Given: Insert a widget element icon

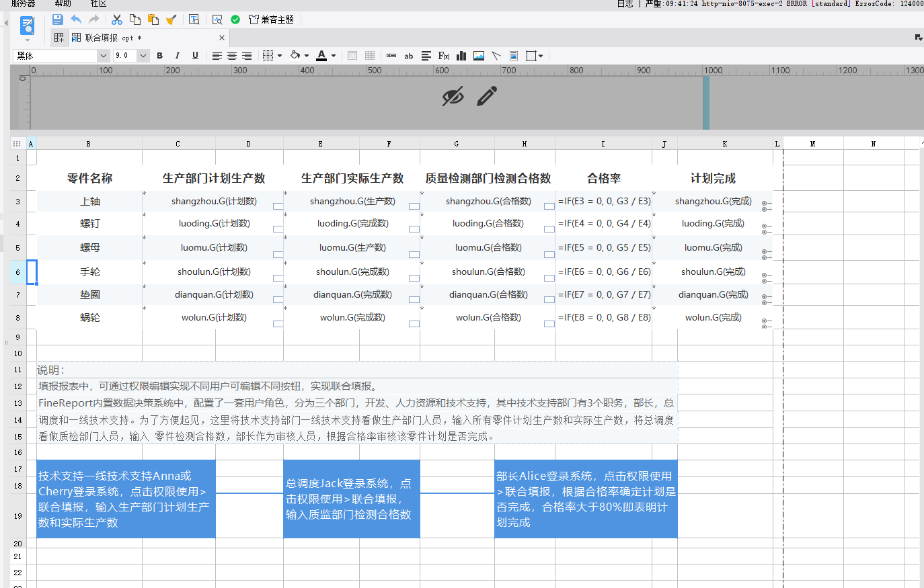Looking at the screenshot, I should 391,56.
